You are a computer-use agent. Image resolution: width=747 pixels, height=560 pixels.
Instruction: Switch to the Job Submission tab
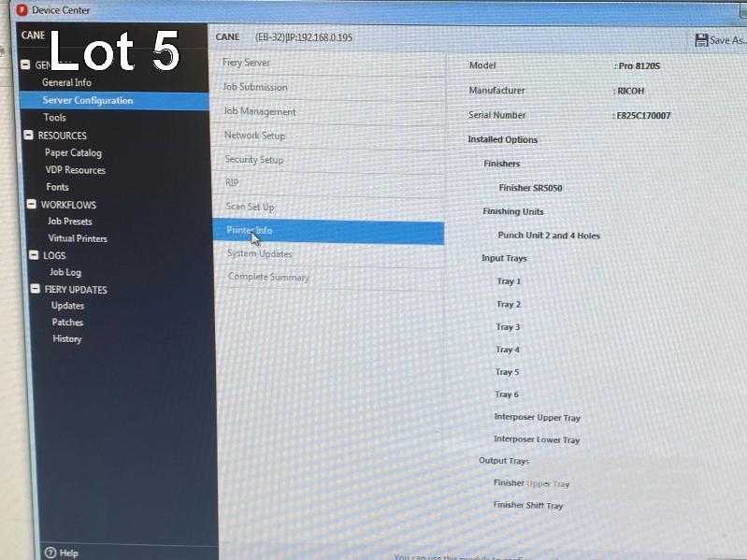[254, 87]
